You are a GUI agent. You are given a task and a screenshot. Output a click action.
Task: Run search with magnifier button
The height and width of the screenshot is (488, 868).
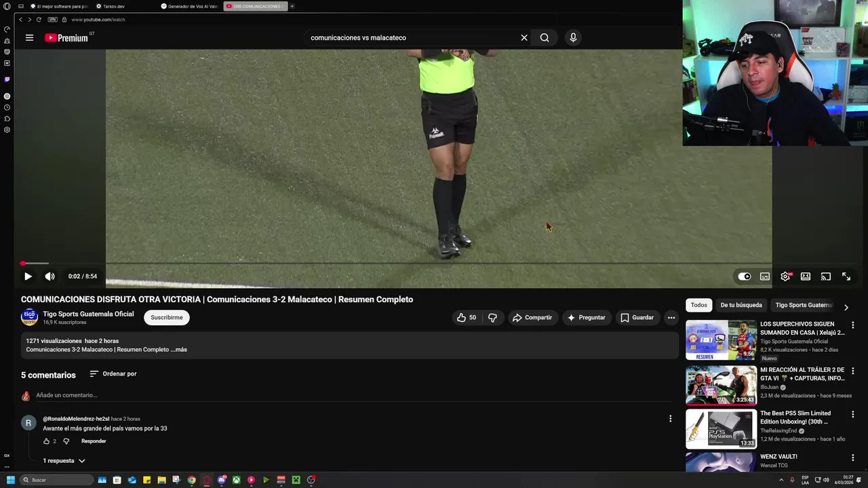pos(545,38)
